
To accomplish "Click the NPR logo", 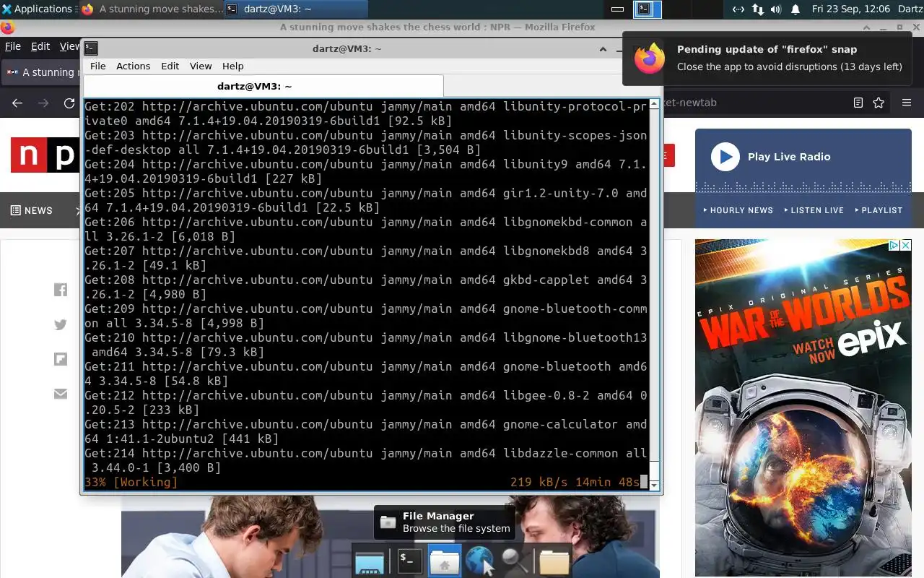I will (x=45, y=155).
